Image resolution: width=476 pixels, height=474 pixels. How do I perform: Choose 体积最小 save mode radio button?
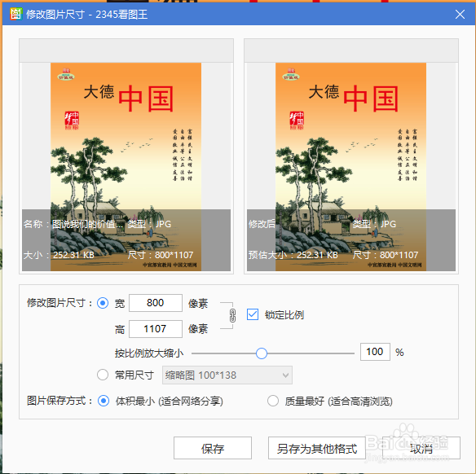click(x=104, y=401)
